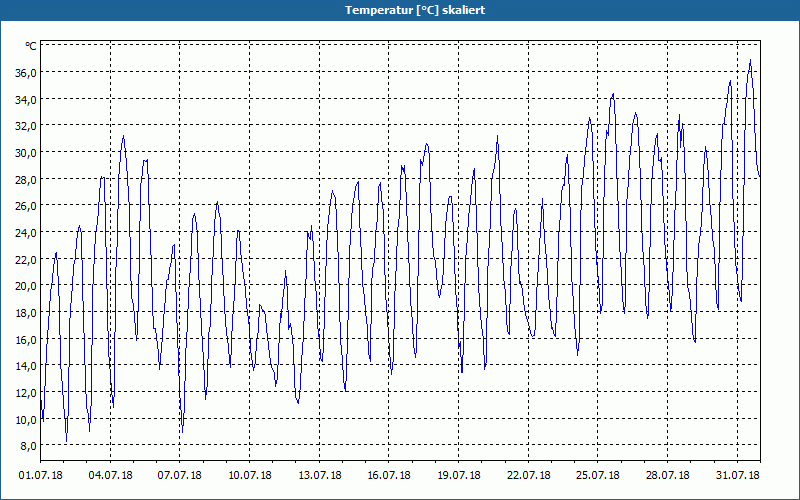Click the 31.07.18 date label
Screen dimensions: 800x500
737,475
